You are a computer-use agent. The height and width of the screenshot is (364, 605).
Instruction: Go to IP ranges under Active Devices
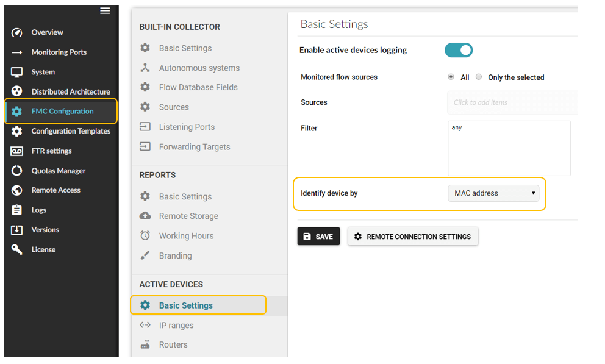pyautogui.click(x=176, y=325)
